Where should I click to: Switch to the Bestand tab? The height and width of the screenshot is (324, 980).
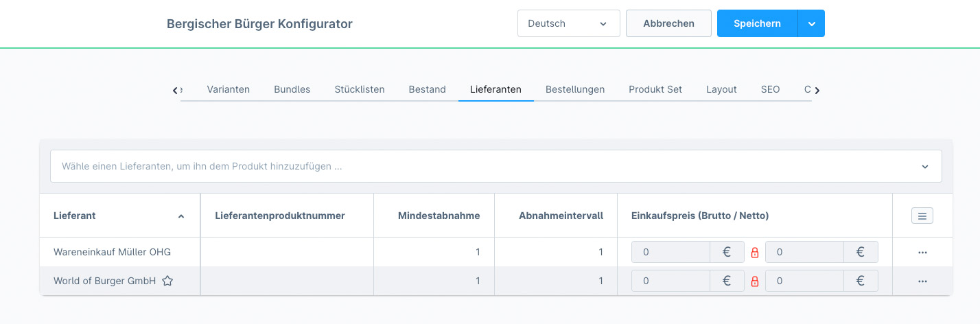tap(427, 89)
